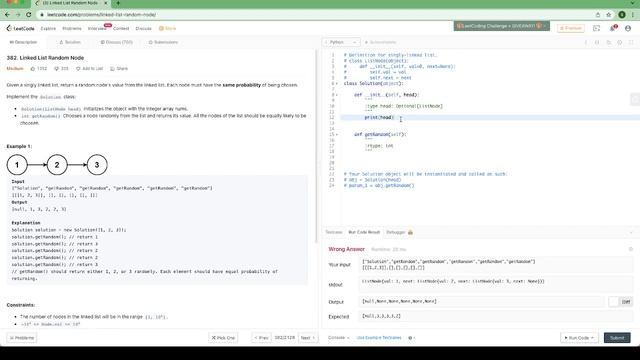Click Use Example Testcases link

[x=379, y=338]
